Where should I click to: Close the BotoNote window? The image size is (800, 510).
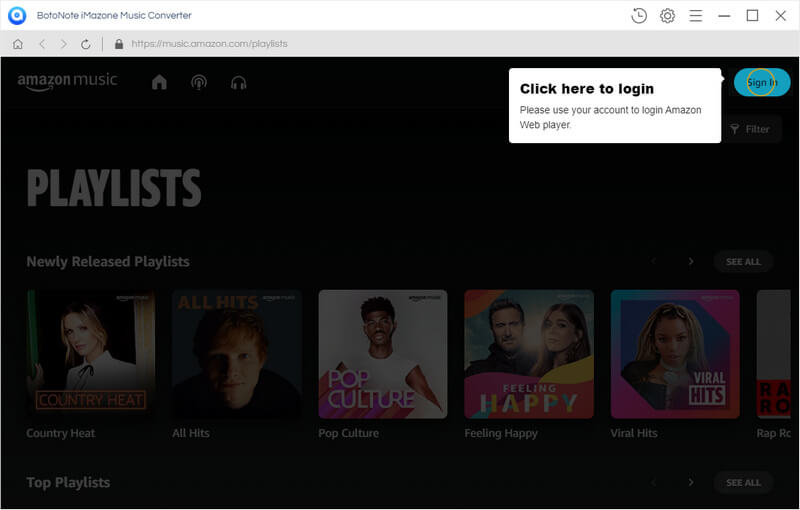(x=780, y=16)
